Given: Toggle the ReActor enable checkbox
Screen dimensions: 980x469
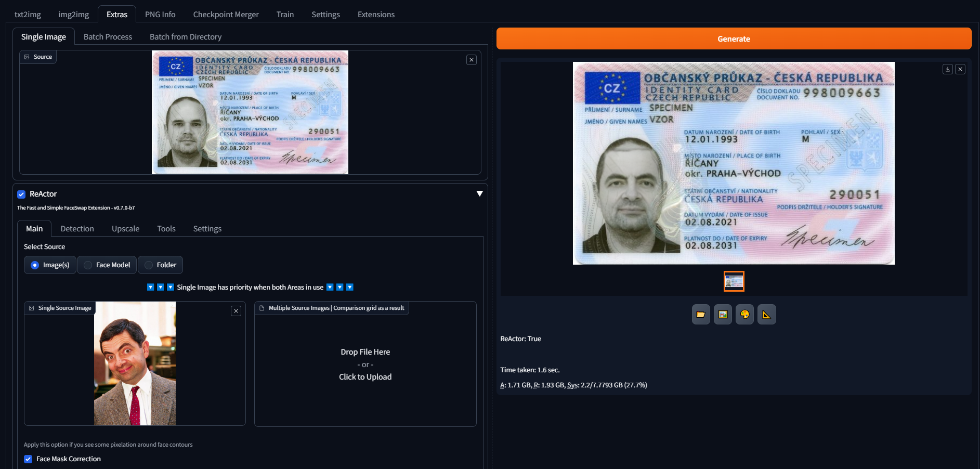Looking at the screenshot, I should coord(21,194).
